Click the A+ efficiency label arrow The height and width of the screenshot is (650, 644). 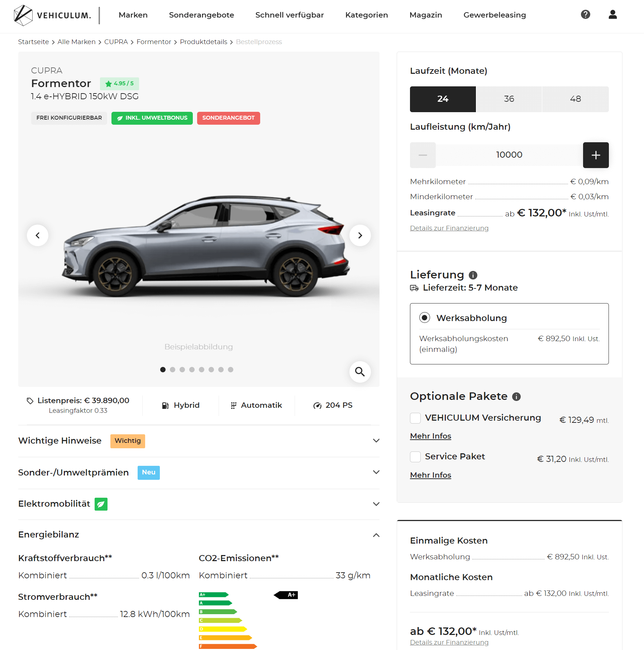pos(286,595)
